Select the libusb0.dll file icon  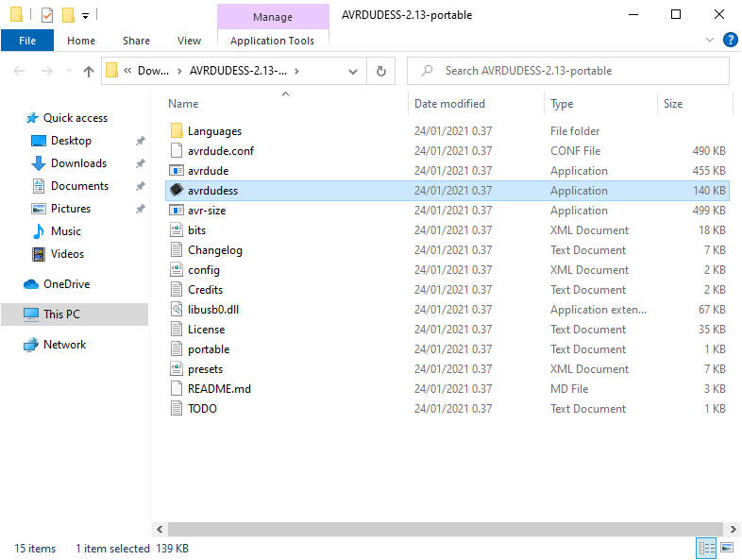(176, 310)
